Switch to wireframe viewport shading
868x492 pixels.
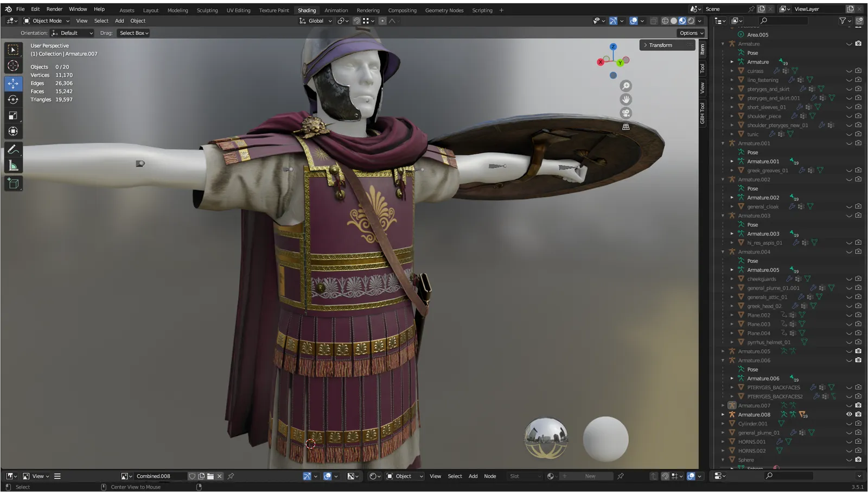[x=665, y=21]
